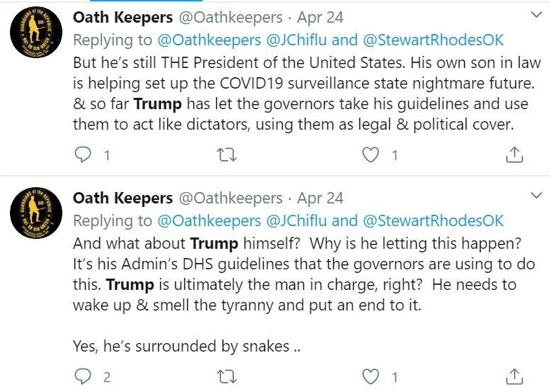This screenshot has height=392, width=550.
Task: Open @StewartRhodesOK mention in first tweet
Action: (433, 40)
